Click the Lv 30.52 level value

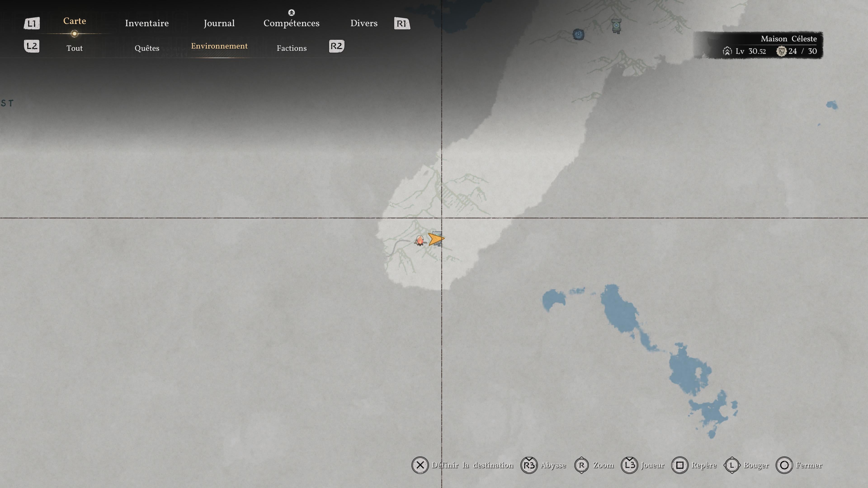pos(750,51)
